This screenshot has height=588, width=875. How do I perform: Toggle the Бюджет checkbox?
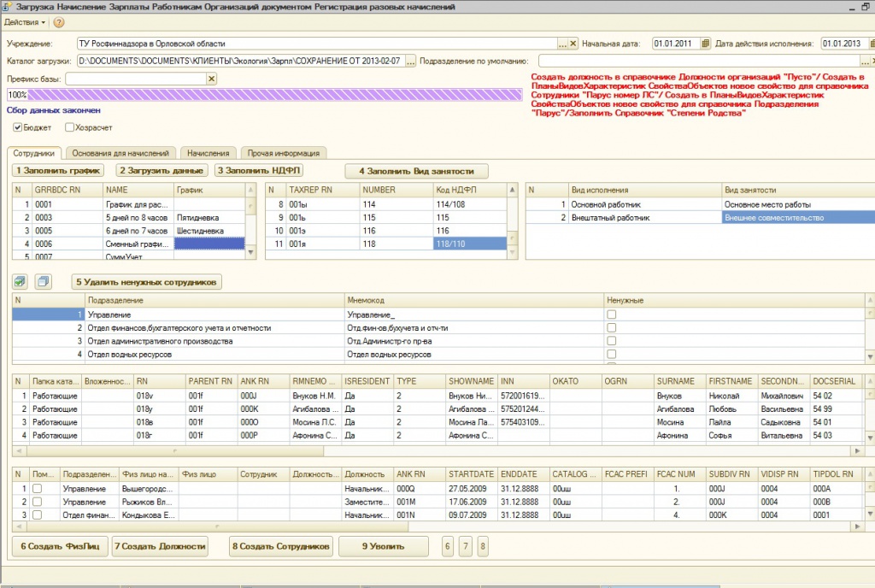18,127
